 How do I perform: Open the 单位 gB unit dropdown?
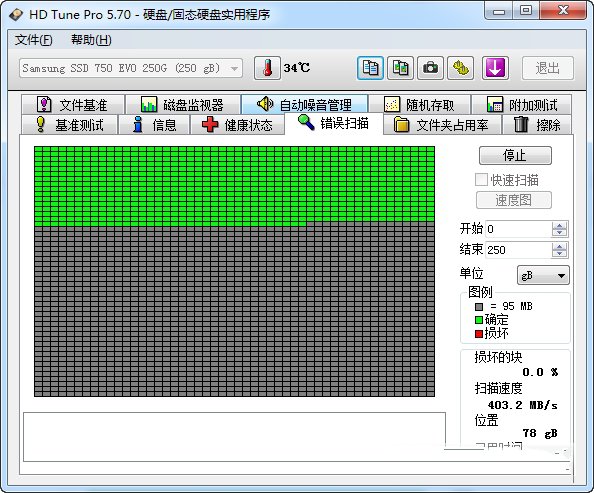tap(543, 275)
